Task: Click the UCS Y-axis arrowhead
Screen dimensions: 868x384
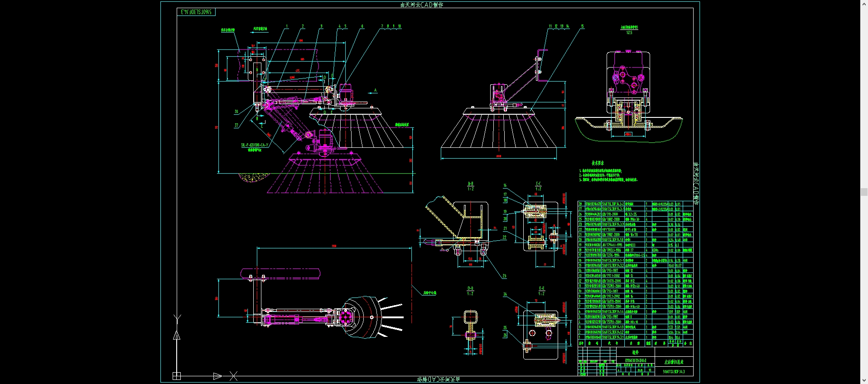Action: 177,335
